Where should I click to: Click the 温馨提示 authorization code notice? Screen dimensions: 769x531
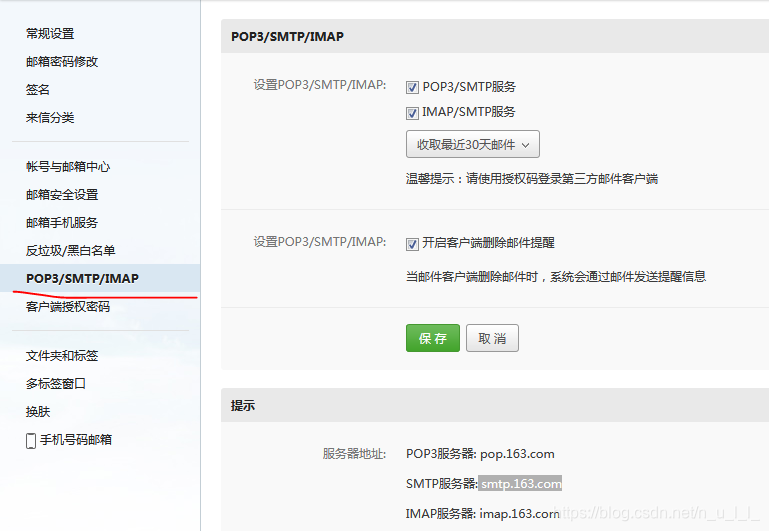click(532, 178)
